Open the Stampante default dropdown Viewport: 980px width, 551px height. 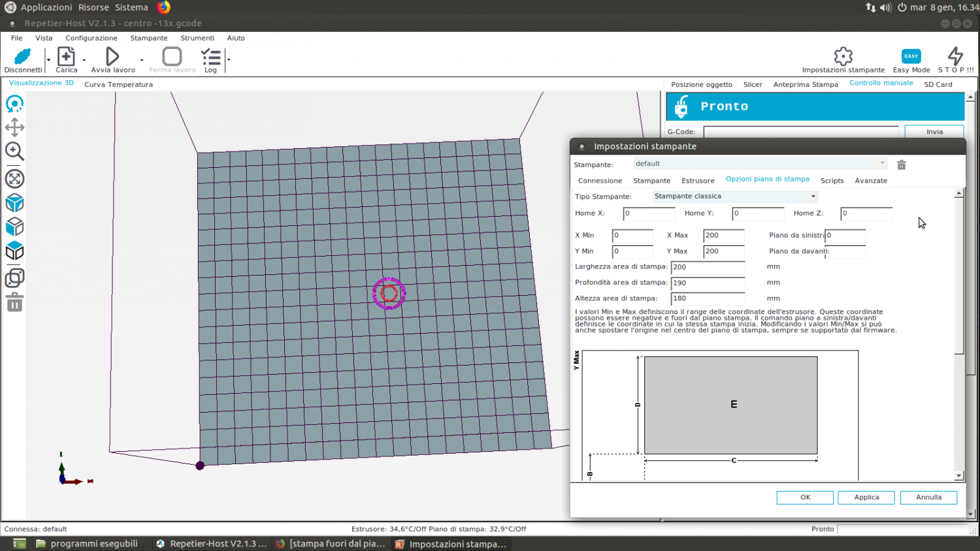pyautogui.click(x=760, y=164)
